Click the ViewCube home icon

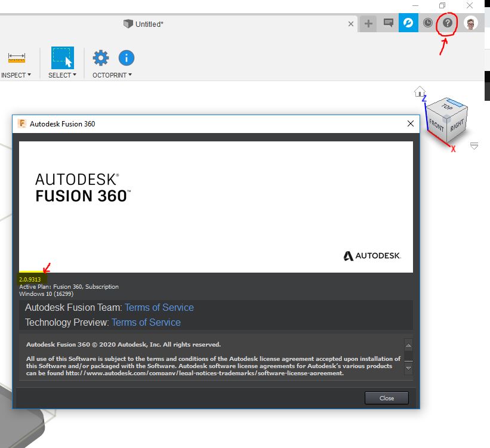[420, 91]
